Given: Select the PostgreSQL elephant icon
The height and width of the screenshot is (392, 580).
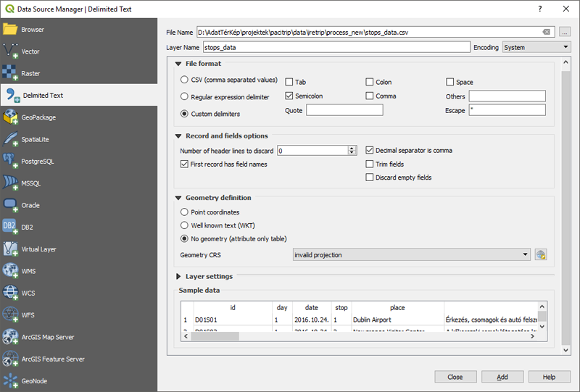Looking at the screenshot, I should click(10, 161).
